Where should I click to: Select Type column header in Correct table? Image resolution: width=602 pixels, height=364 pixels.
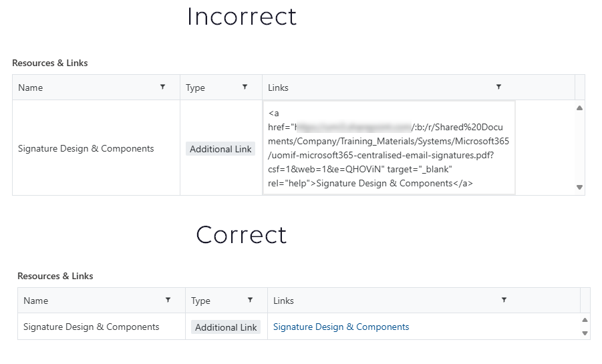(x=200, y=301)
